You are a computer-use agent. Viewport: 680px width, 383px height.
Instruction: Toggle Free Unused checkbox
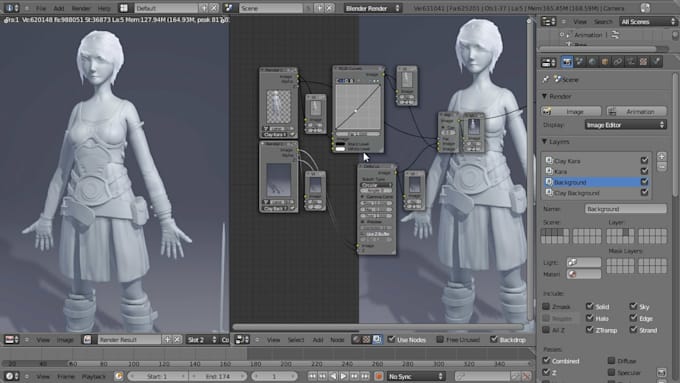pos(440,339)
